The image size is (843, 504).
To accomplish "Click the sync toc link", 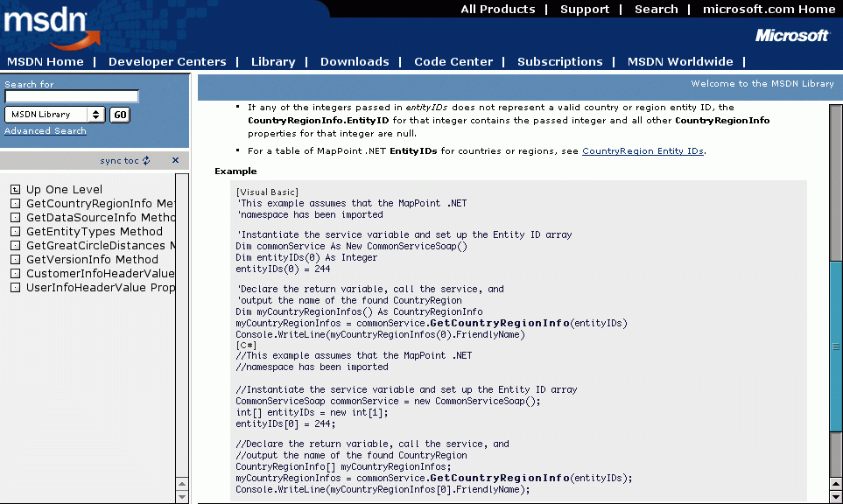I will pyautogui.click(x=119, y=161).
